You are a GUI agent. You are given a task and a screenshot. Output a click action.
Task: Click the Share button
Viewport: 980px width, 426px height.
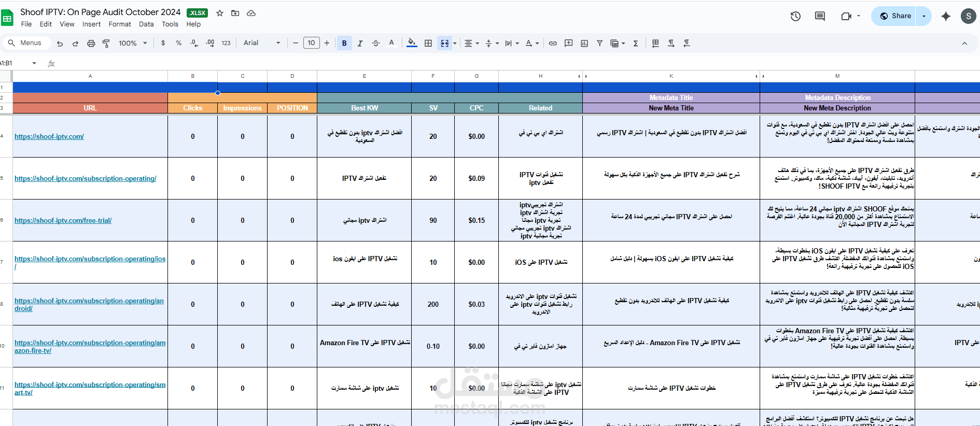click(894, 16)
